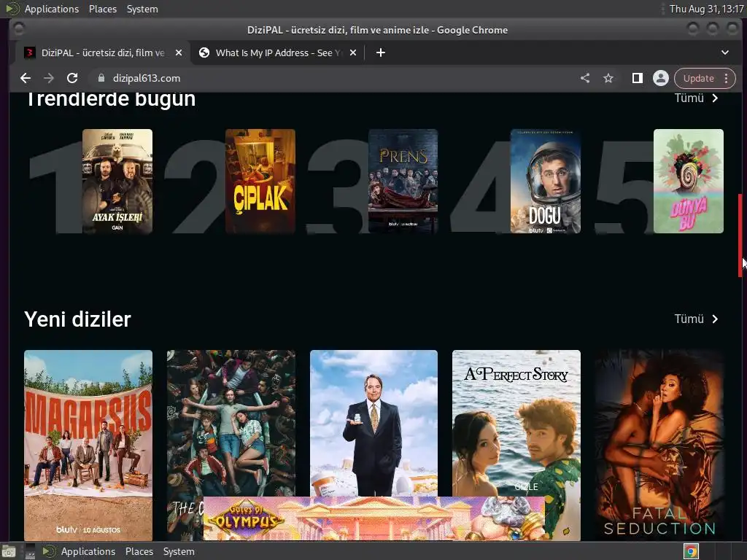Click the clock Thu Aug 31, 13:17
Screen dimensions: 747x560
[706, 9]
